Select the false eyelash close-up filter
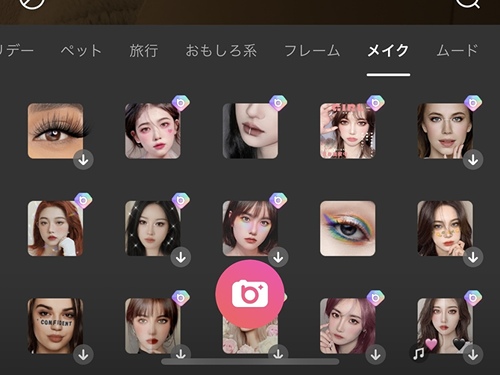Screen dimensions: 500x375 tap(55, 131)
